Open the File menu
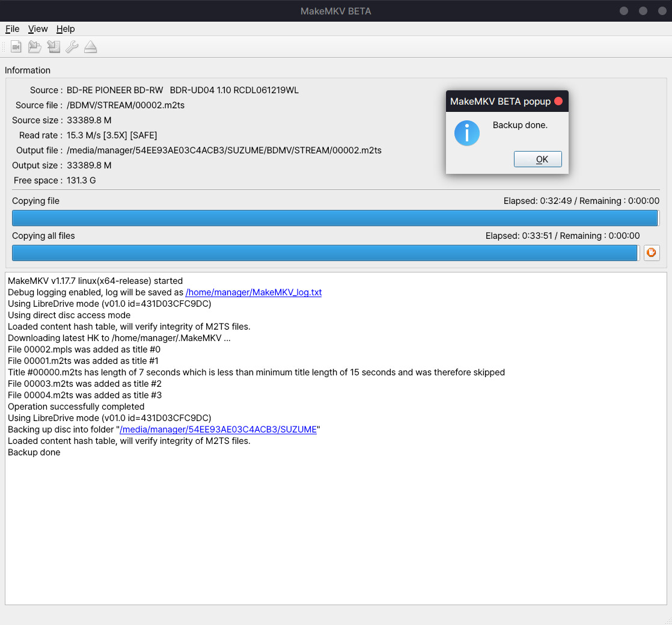 12,29
